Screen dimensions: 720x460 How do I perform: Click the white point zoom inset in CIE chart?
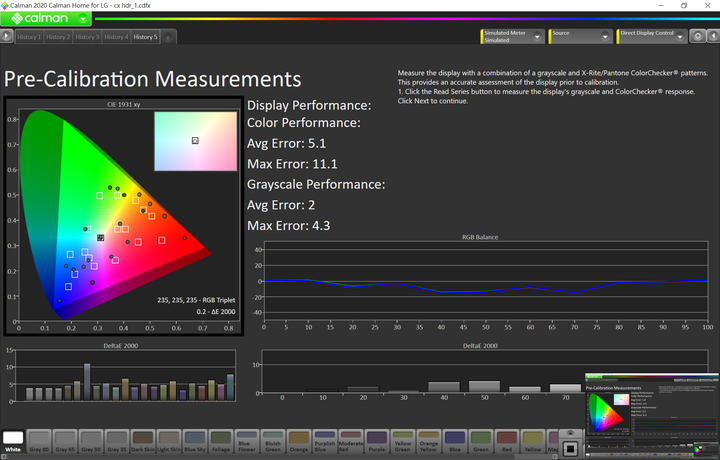pyautogui.click(x=196, y=141)
